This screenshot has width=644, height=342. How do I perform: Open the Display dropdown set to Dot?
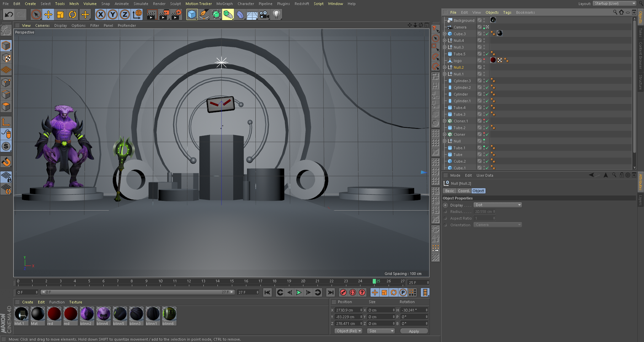pyautogui.click(x=497, y=205)
